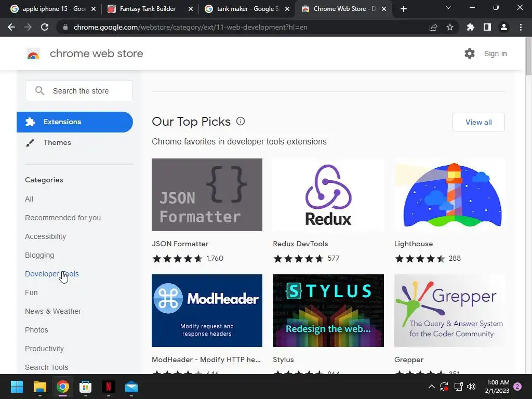Open the tab search chevron
This screenshot has height=399, width=532.
pos(448,7)
